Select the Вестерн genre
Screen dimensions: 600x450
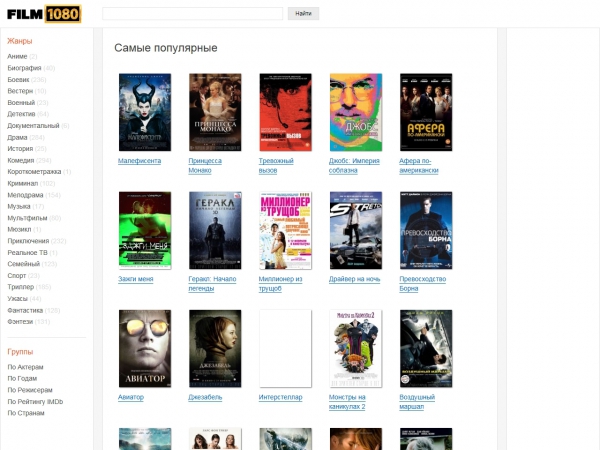click(20, 91)
